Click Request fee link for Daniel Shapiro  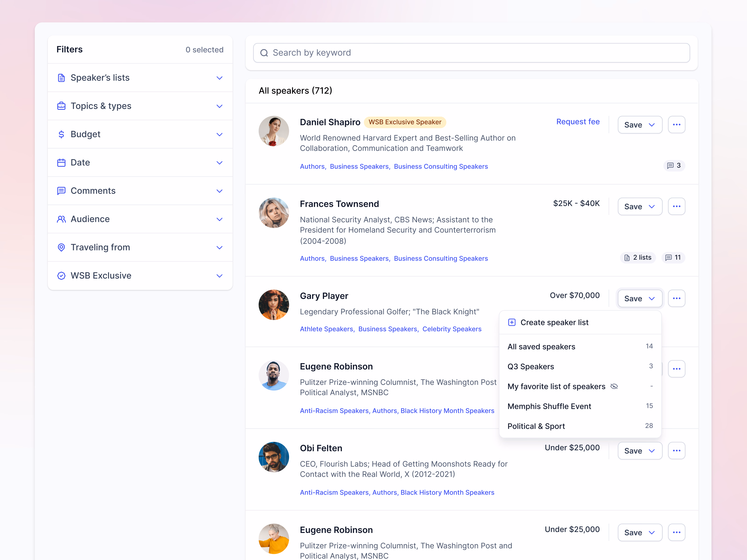578,122
